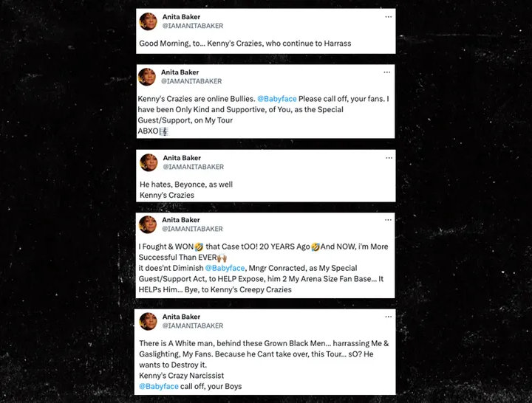Click the profile avatar on the 'online Bullies' tweet
532x403 pixels.
(x=147, y=77)
